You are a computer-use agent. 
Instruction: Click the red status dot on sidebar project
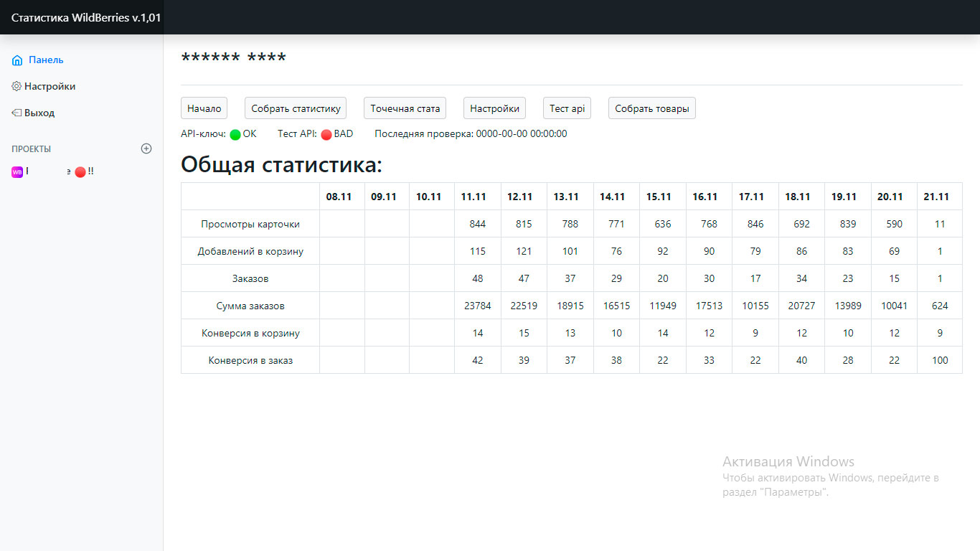80,172
